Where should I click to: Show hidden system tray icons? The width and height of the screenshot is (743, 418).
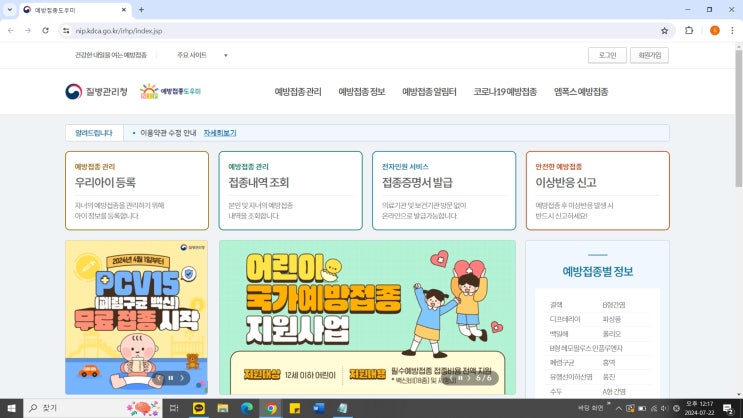point(619,408)
